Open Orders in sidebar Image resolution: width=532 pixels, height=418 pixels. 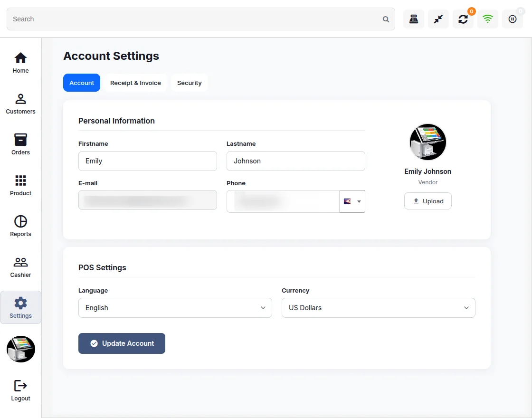[x=21, y=144]
